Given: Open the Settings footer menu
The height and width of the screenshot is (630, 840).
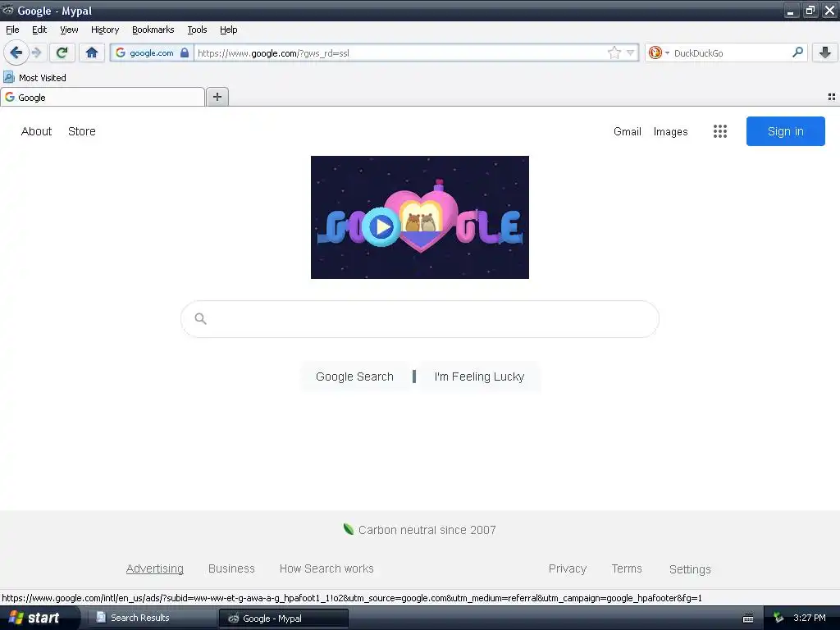Looking at the screenshot, I should pos(690,569).
